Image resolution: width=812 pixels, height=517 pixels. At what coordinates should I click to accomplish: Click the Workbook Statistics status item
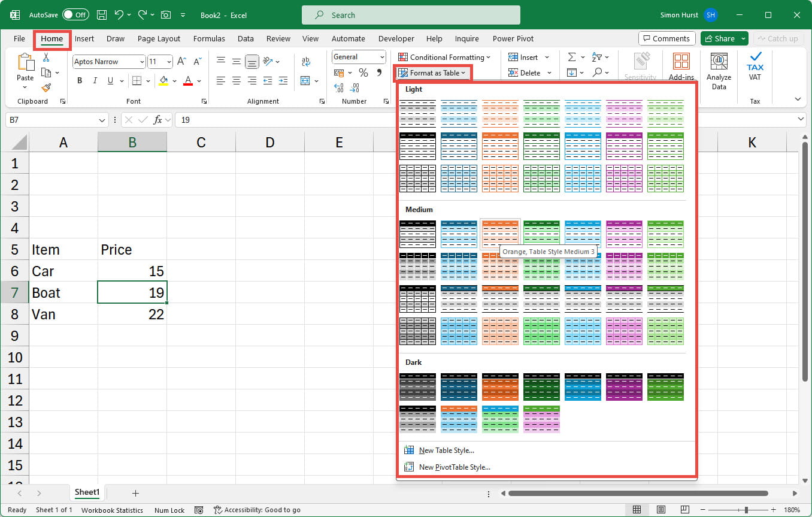(x=112, y=510)
